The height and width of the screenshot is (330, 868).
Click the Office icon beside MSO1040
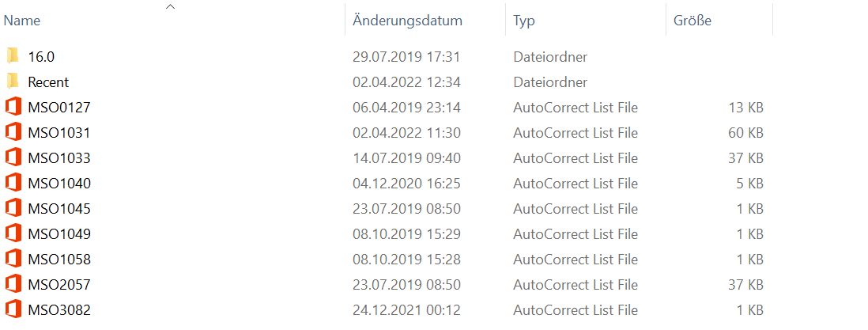(13, 183)
